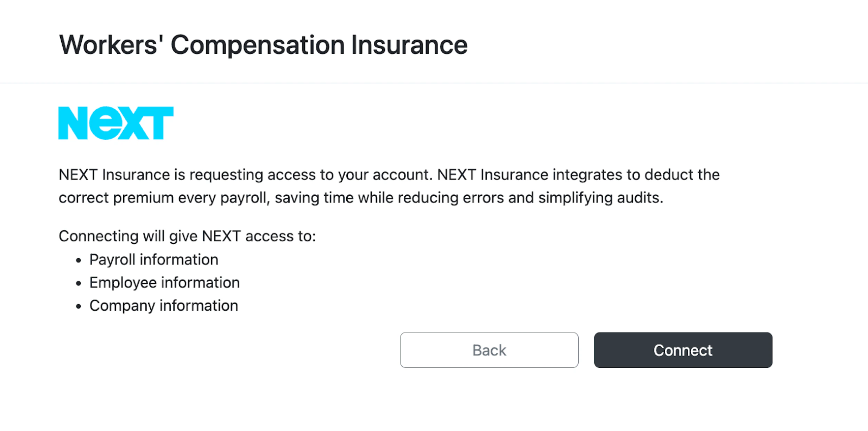
Task: Click the 'correct premium every payroll' text line
Action: point(361,198)
